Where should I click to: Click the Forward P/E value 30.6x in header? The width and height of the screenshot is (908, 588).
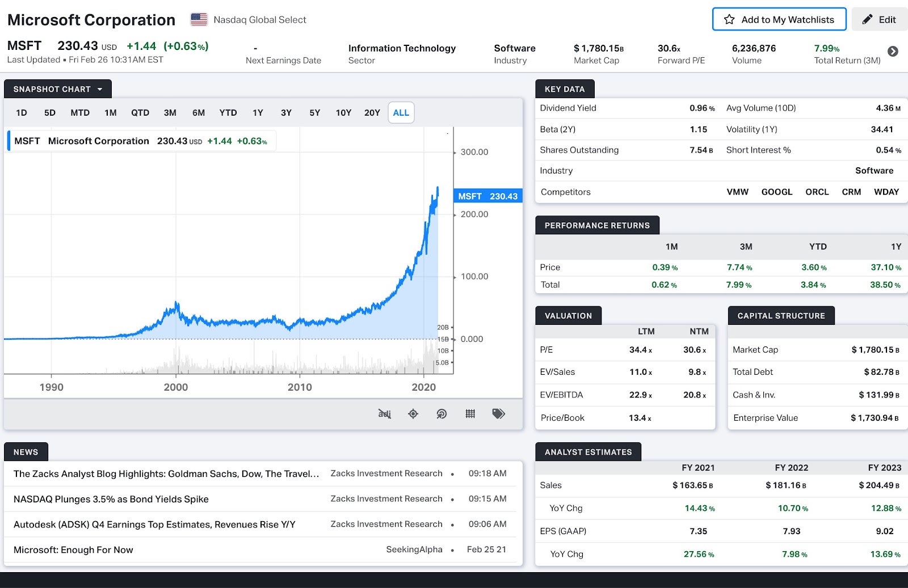coord(669,48)
